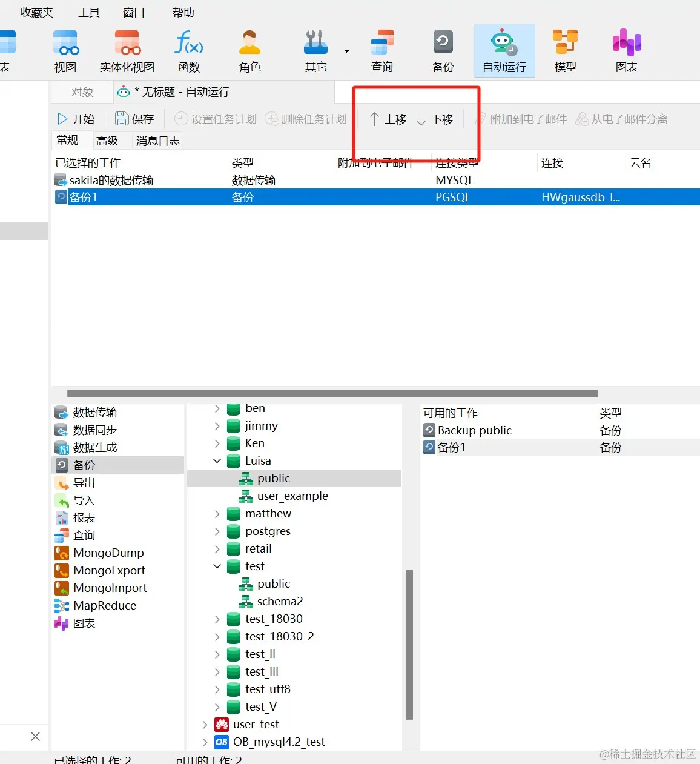Select 备份 job type in left list
The width and height of the screenshot is (700, 764).
coord(118,465)
